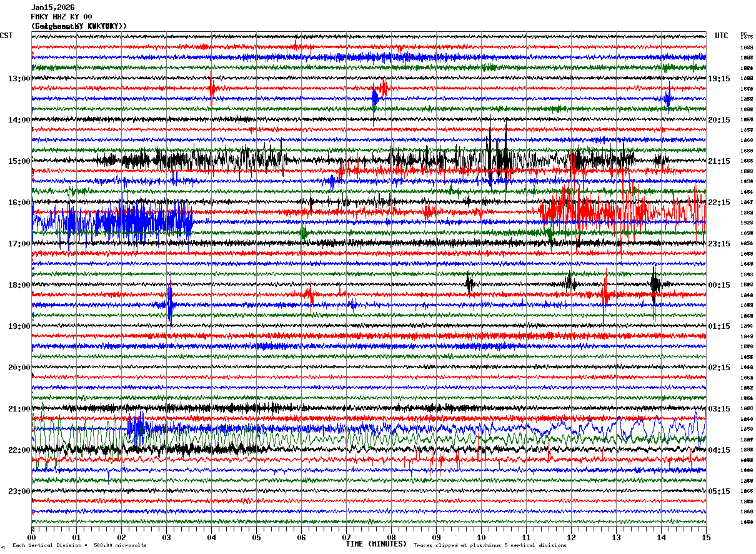Click the 03:15 UTC time label
Viewport: 756px width, 554px height.
point(719,409)
